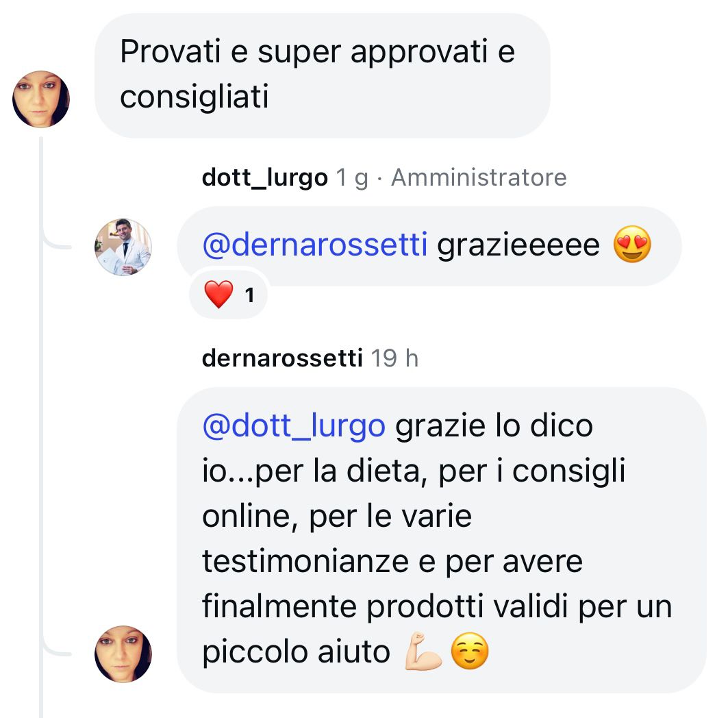Tap the smiling face emoji after the biceps
The height and width of the screenshot is (718, 728).
click(x=469, y=651)
